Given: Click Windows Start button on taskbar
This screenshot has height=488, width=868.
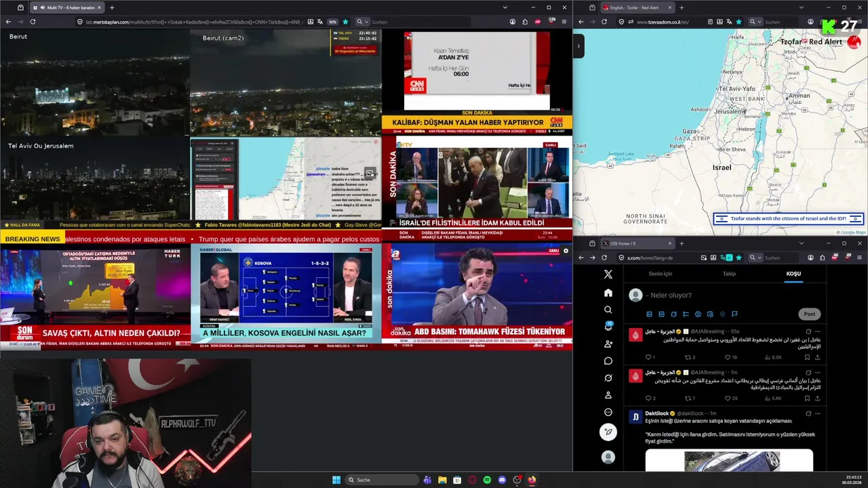Looking at the screenshot, I should [x=336, y=480].
